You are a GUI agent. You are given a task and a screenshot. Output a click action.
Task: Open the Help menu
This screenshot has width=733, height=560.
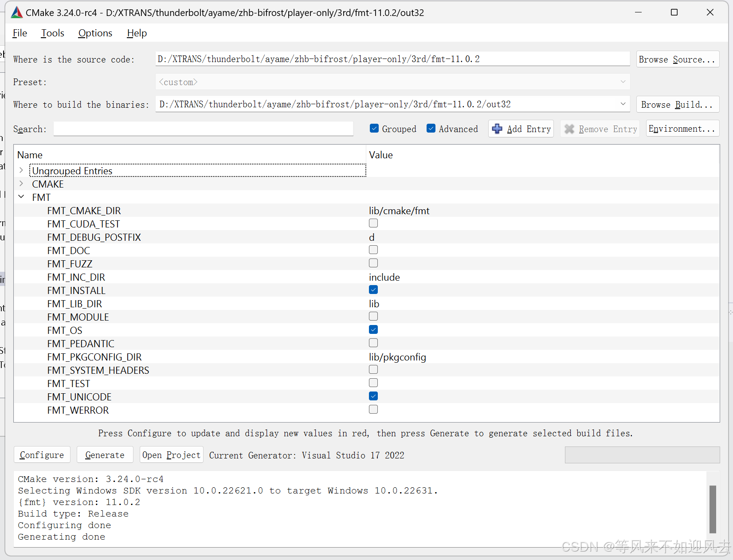tap(137, 33)
